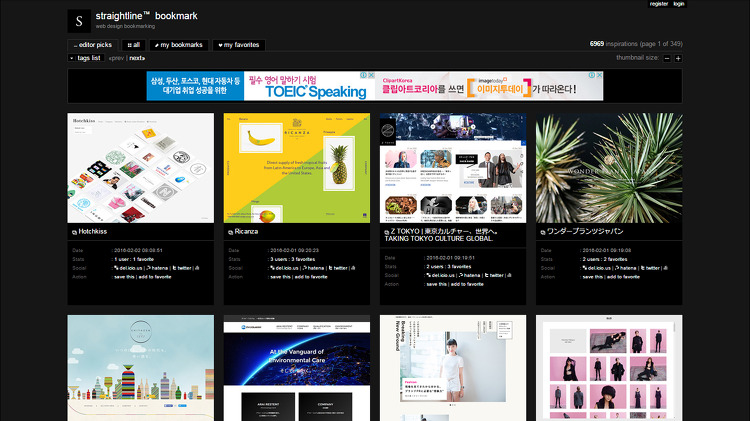The image size is (750, 421).
Task: Click the magnifier icon beside Z TOKYO title
Action: coord(387,232)
